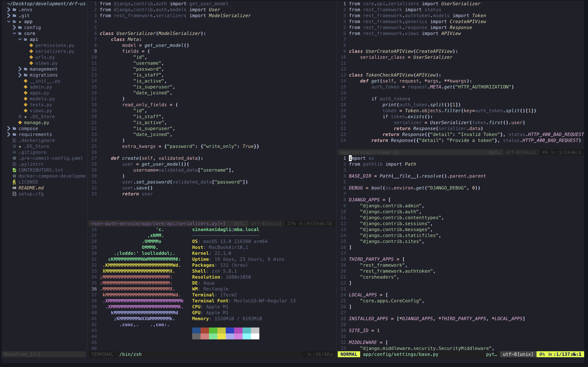Screen dimensions: 588x367
Task: Click the green text-file icon beside CONTRIBUTORS.txt
Action: click(x=14, y=170)
